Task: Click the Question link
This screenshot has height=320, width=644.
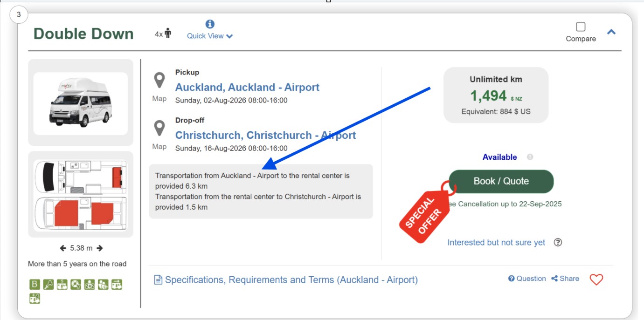Action: point(527,279)
